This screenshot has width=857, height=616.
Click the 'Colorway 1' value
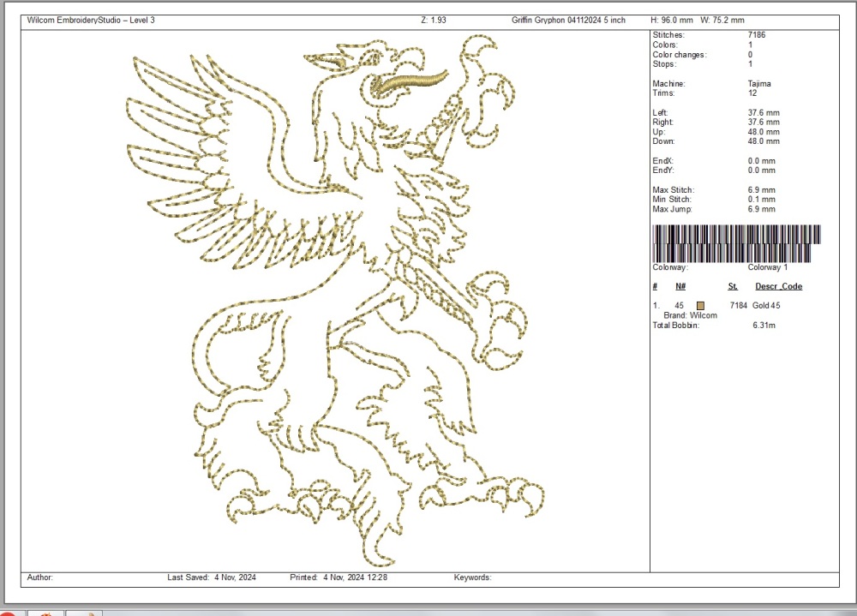coord(767,267)
